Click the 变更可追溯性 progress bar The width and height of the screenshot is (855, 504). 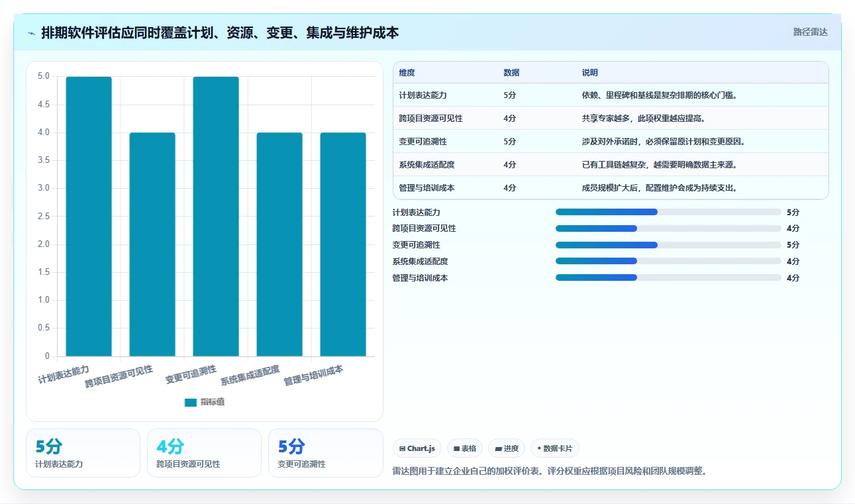(668, 245)
